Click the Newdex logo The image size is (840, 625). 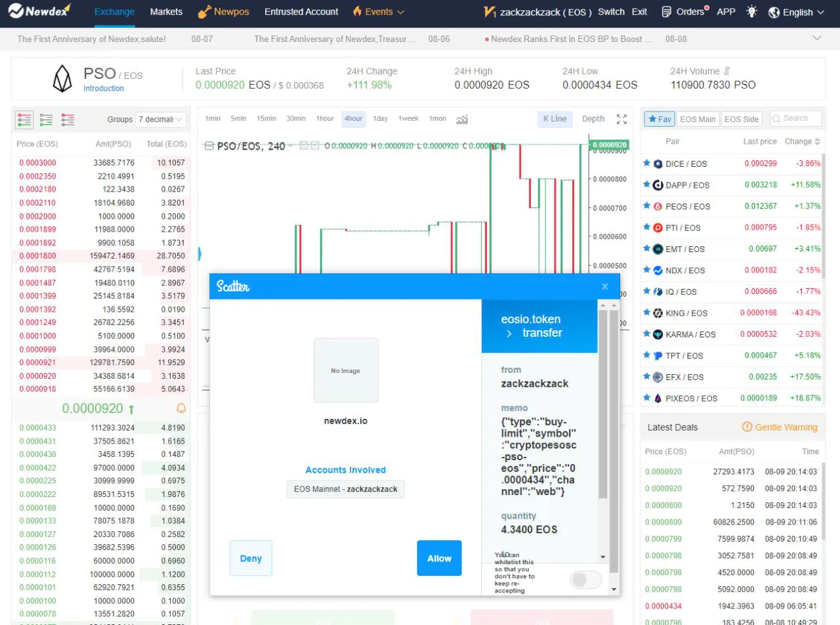click(x=39, y=11)
